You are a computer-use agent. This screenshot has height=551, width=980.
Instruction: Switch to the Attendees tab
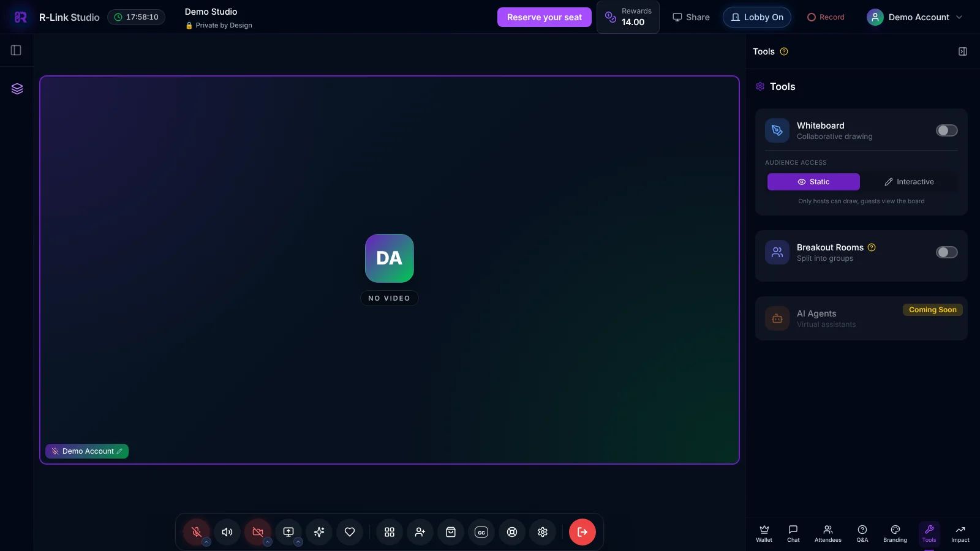click(828, 534)
